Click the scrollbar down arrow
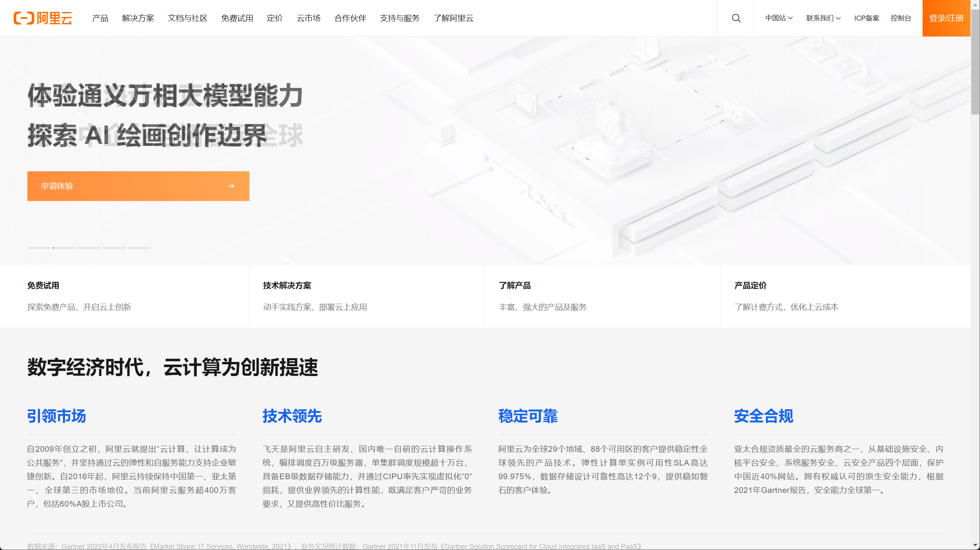 975,546
